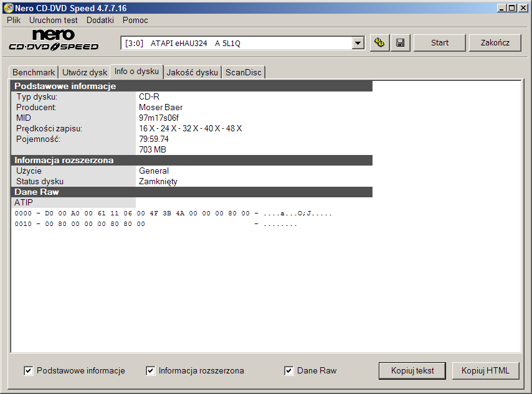Click the disc type value CD-R
Image resolution: width=532 pixels, height=394 pixels.
click(x=149, y=96)
